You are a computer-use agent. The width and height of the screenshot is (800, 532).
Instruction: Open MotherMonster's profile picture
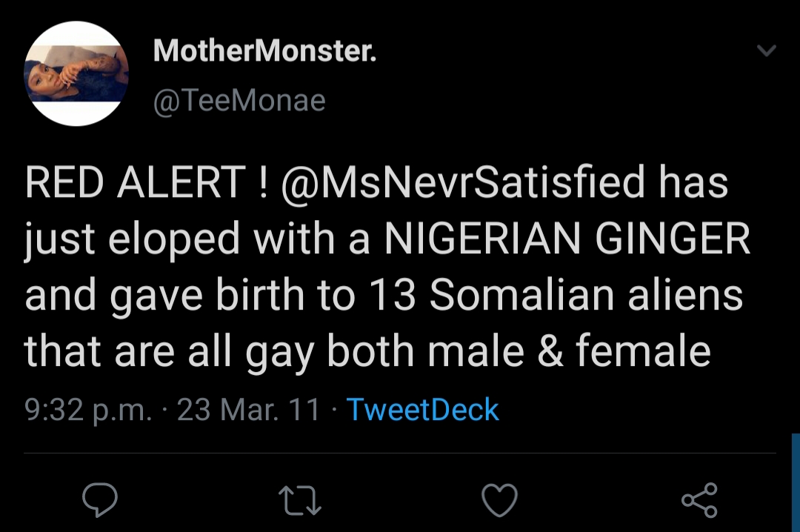(77, 73)
